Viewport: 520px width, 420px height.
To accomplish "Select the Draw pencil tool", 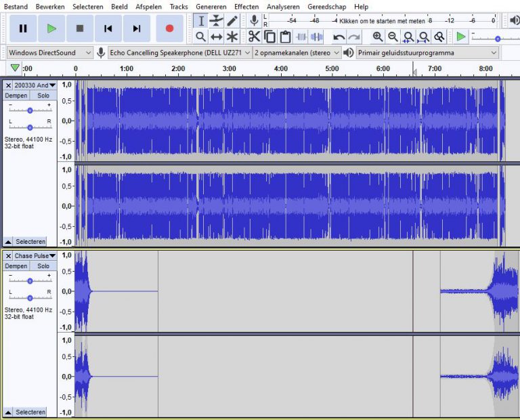I will tap(232, 20).
